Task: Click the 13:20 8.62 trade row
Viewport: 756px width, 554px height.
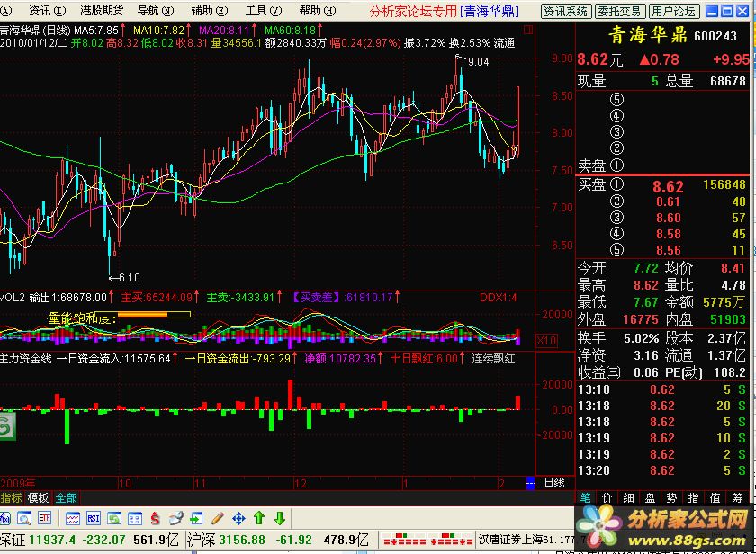Action: click(662, 470)
